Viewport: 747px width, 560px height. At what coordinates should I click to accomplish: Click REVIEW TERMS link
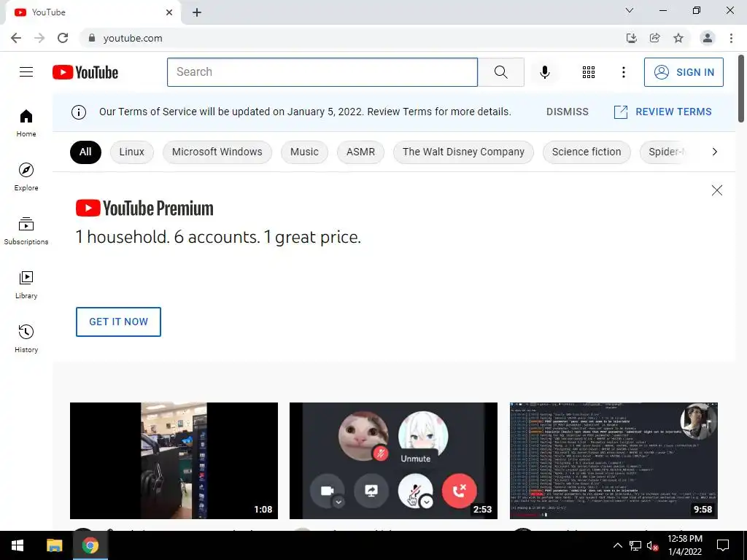pyautogui.click(x=662, y=112)
